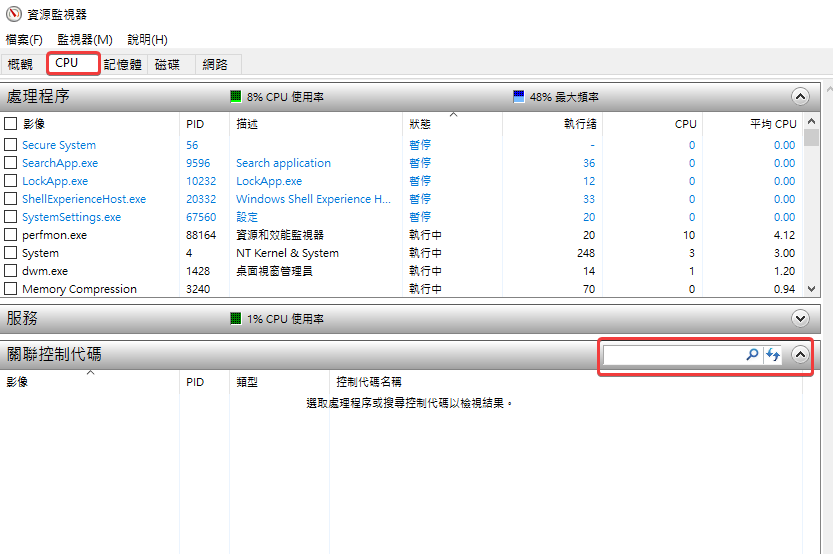Click the 桌面視窗管理員 description cell
This screenshot has width=833, height=554.
(x=274, y=271)
